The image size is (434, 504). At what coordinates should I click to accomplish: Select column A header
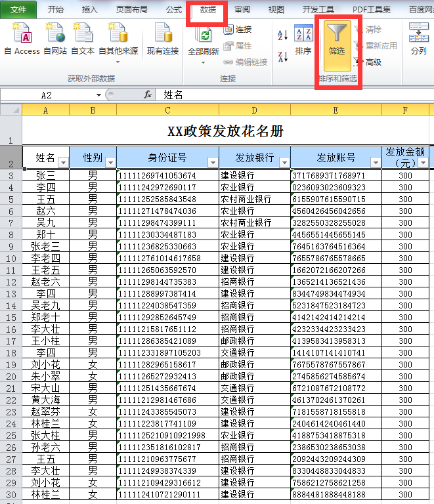[x=46, y=110]
